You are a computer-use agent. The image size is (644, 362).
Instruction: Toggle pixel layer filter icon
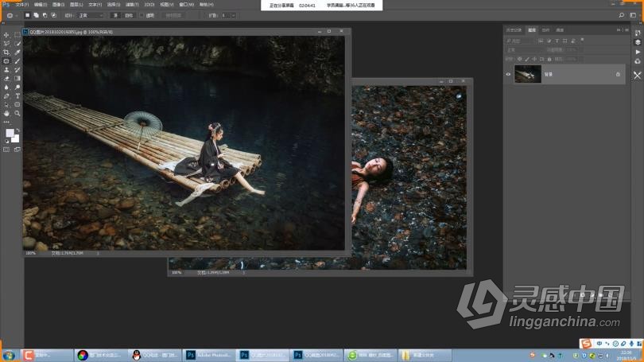pyautogui.click(x=541, y=41)
